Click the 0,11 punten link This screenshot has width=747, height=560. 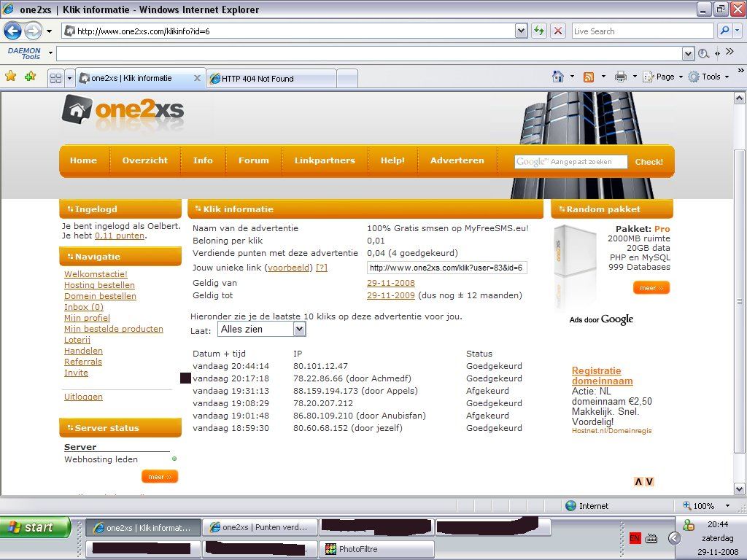point(120,236)
